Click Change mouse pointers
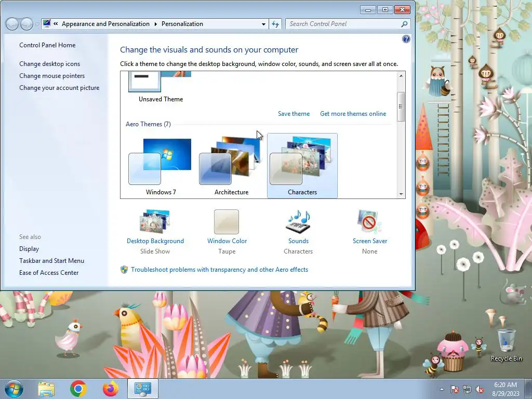 pos(52,76)
